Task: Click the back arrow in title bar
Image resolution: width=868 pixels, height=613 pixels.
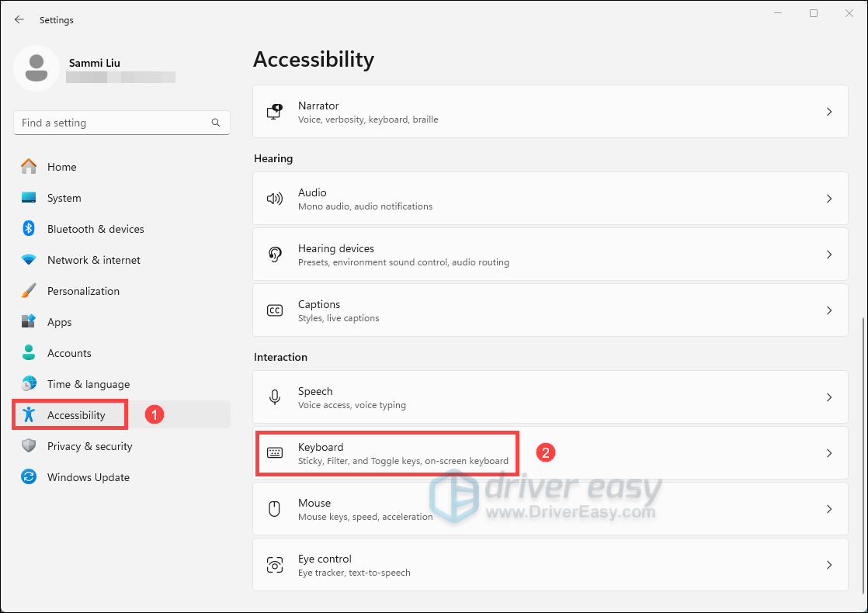Action: pyautogui.click(x=19, y=19)
